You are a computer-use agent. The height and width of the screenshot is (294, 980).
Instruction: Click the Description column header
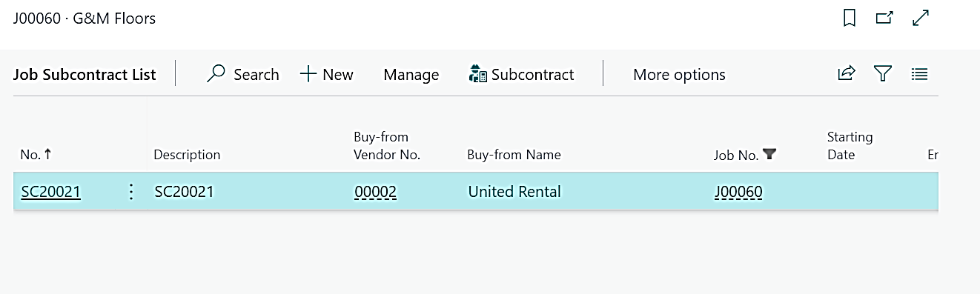tap(187, 155)
